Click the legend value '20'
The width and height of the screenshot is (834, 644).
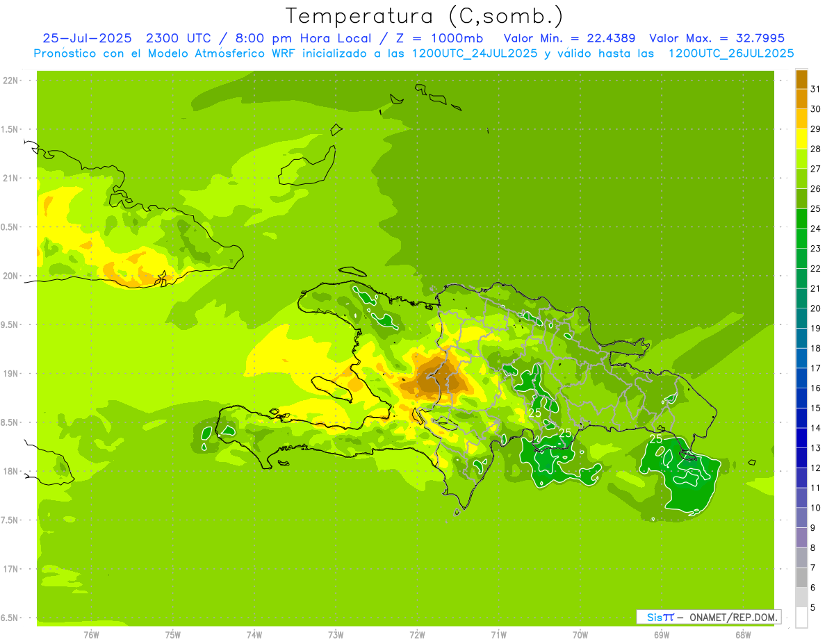[816, 308]
